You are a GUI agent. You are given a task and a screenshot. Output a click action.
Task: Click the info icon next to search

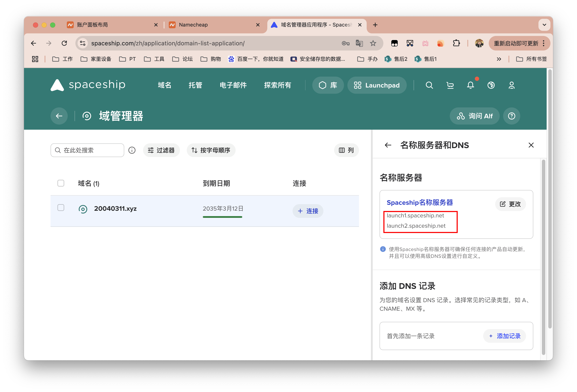pos(132,150)
